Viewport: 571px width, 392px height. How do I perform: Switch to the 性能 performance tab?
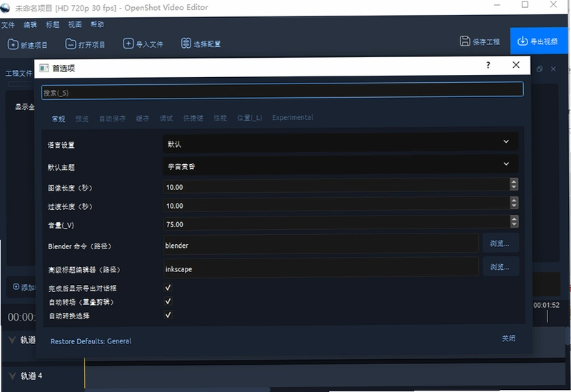(x=220, y=118)
